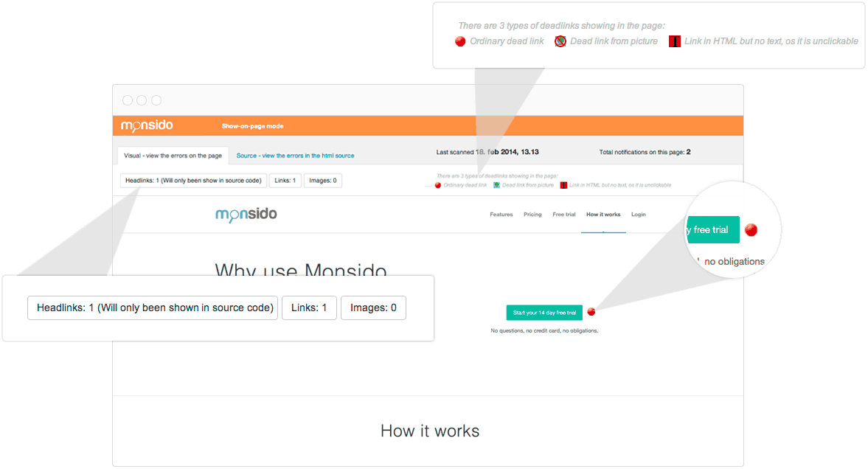The width and height of the screenshot is (868, 469).
Task: Click the red dead-link dot beside the Start trial button
Action: point(591,312)
